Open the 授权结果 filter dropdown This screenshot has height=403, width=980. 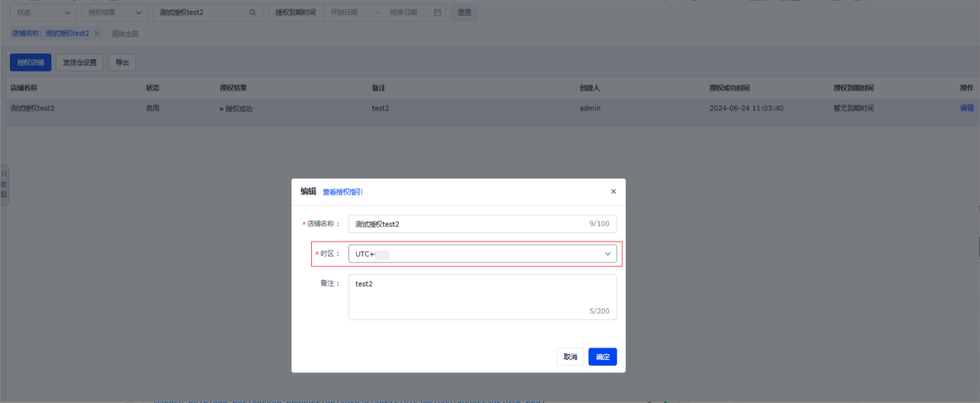[114, 13]
